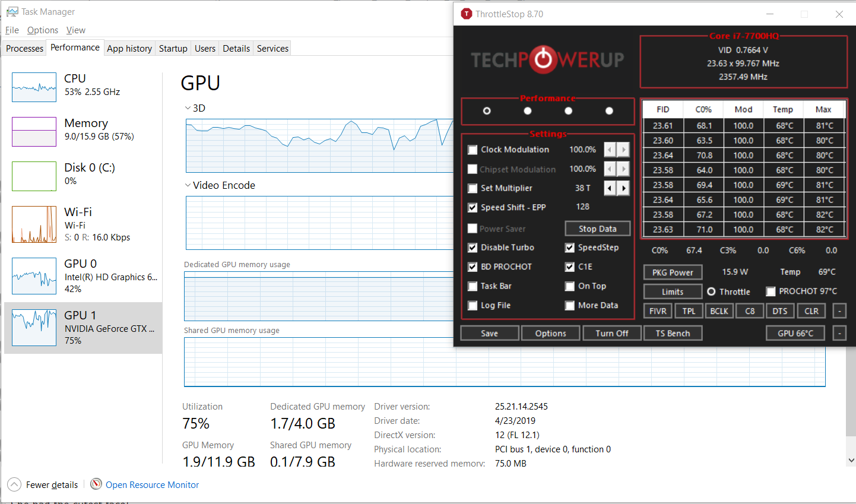Select the Memory usage graph

[x=34, y=132]
